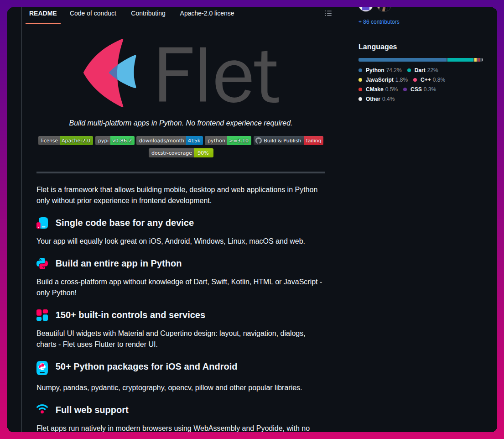Click the Python icon beside Build an entire app
This screenshot has height=439, width=504.
tap(42, 263)
